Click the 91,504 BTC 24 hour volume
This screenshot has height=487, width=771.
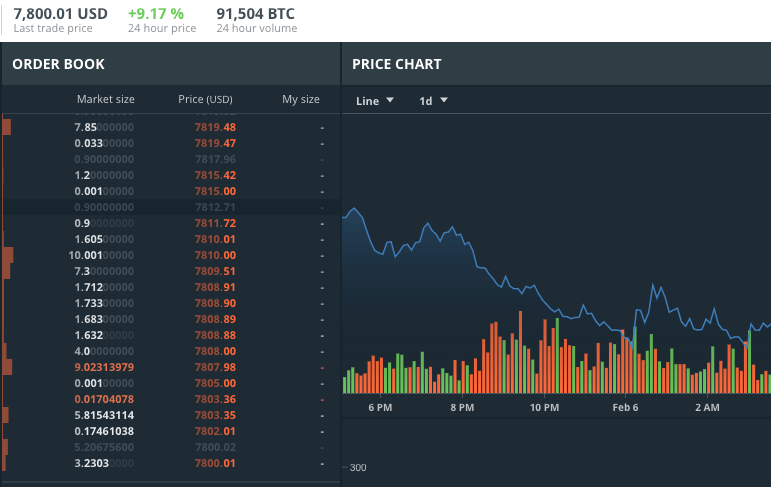point(256,14)
